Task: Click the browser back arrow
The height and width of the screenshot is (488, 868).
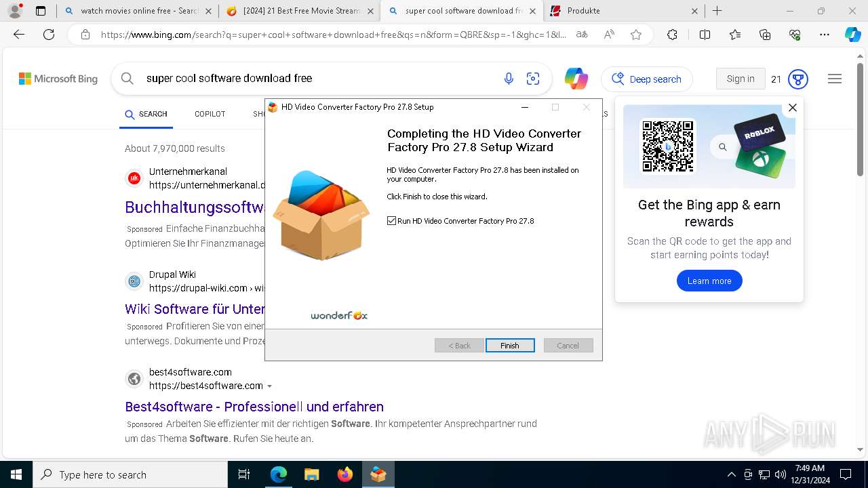Action: coord(19,35)
